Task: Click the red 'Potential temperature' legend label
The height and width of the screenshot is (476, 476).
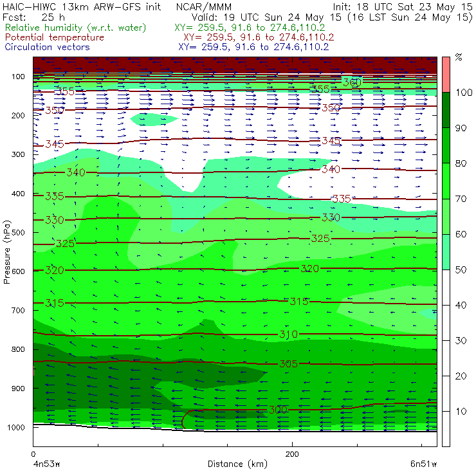Action: 54,37
